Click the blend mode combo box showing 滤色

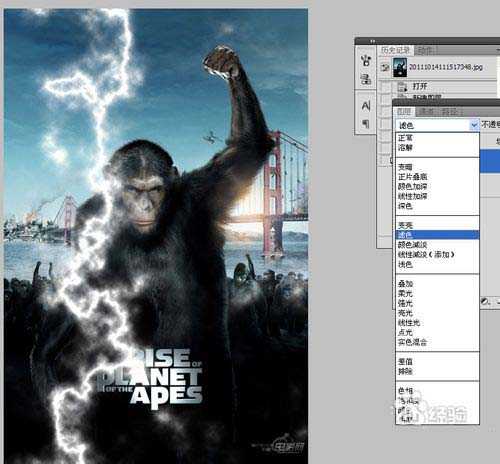click(438, 125)
